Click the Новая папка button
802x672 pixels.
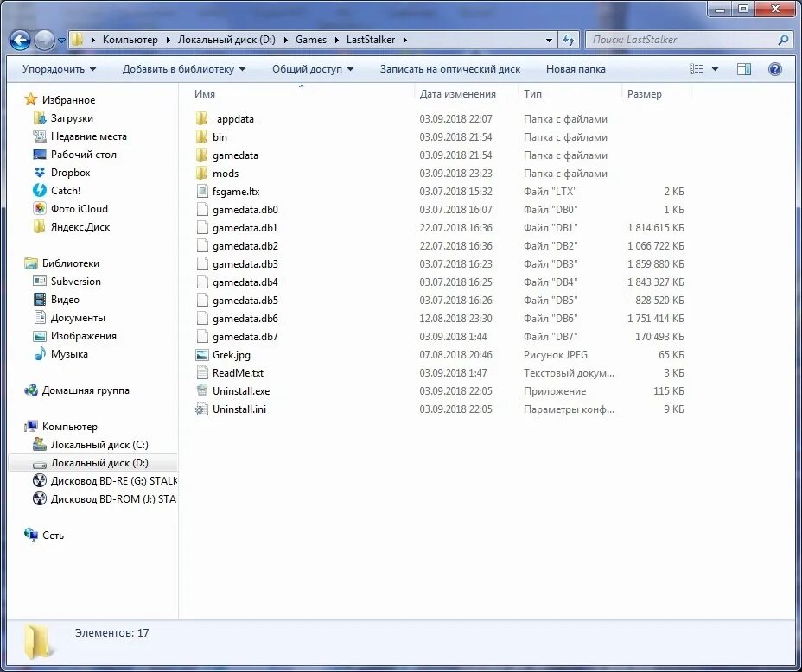(576, 69)
